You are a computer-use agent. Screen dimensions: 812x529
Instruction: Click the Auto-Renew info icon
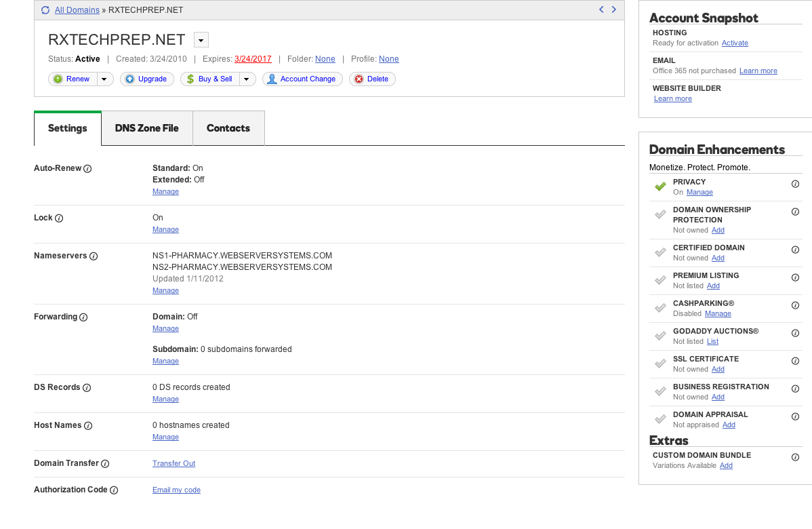[87, 169]
